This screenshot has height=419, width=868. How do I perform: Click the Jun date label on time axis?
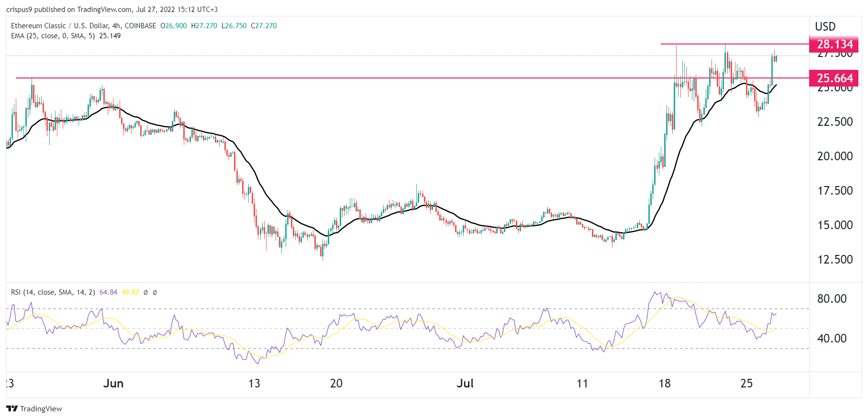tap(113, 384)
